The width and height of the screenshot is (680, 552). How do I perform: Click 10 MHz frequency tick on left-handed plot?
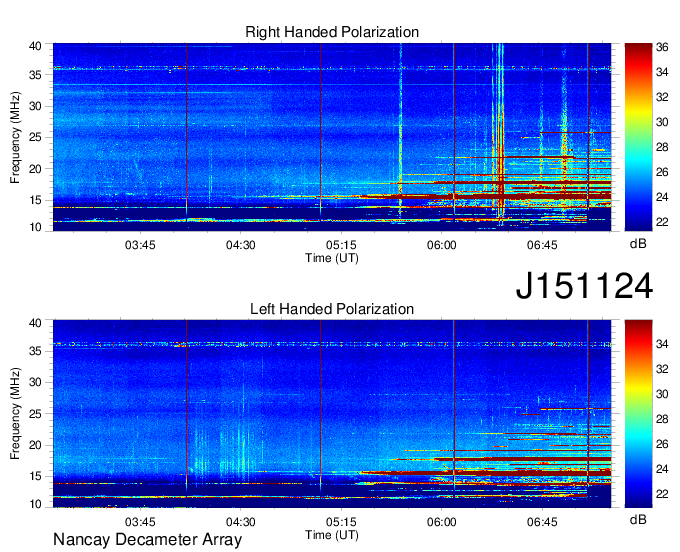tap(35, 504)
